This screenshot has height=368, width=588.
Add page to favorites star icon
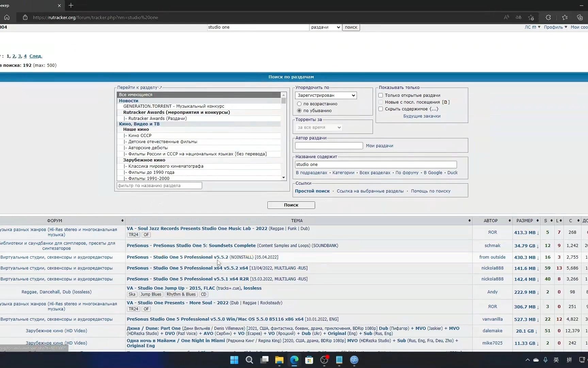[531, 17]
